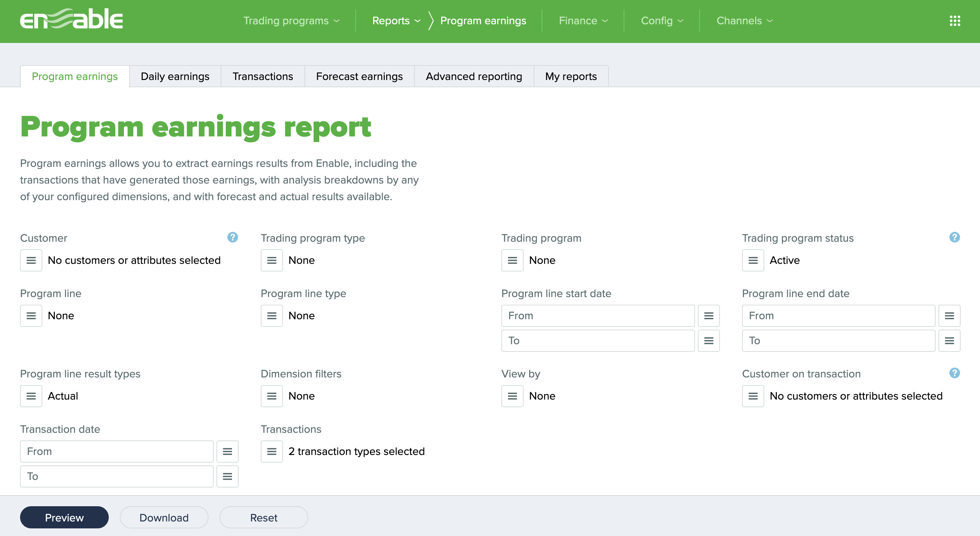This screenshot has height=536, width=980.
Task: Switch to Forecast earnings tab
Action: pyautogui.click(x=359, y=77)
